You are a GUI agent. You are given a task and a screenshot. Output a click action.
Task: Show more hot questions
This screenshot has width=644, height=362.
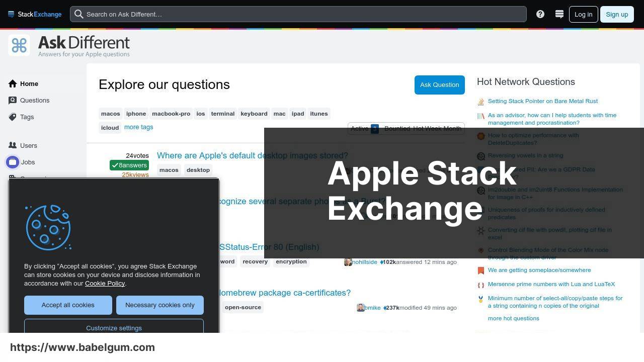pyautogui.click(x=513, y=318)
